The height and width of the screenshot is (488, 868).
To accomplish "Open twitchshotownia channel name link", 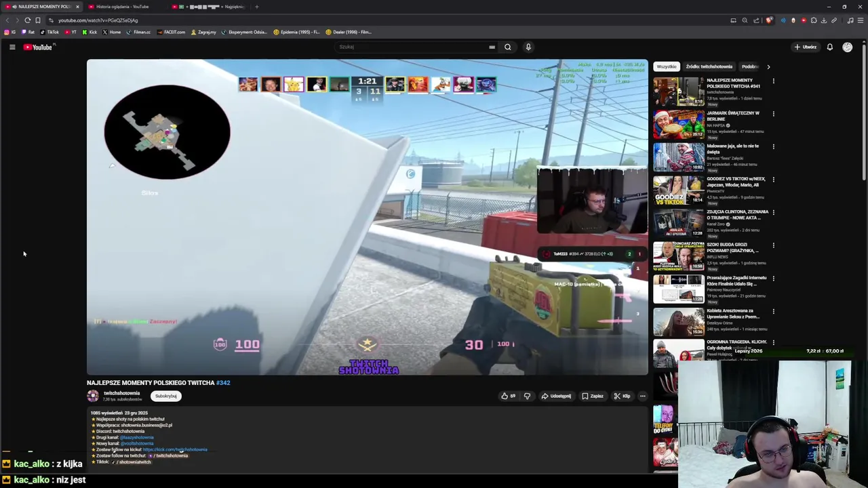I will pyautogui.click(x=121, y=393).
